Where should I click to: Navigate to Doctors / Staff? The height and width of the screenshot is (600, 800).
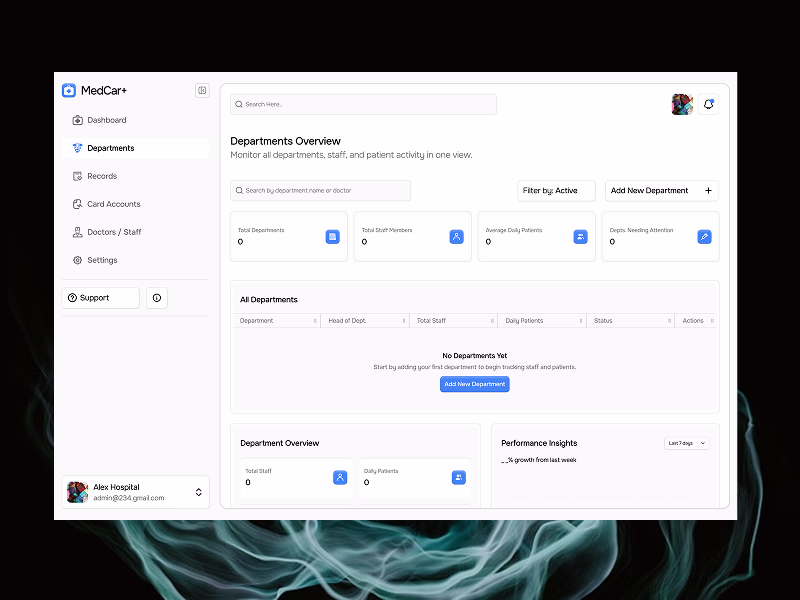pos(135,232)
